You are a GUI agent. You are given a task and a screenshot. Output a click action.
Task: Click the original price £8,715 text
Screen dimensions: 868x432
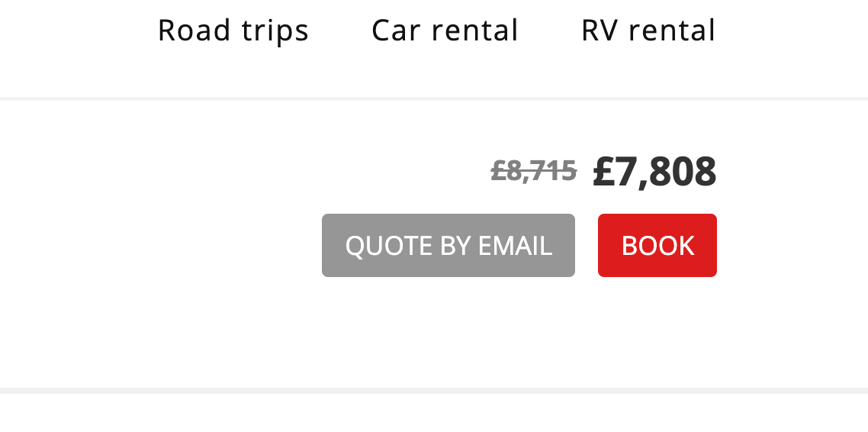(x=534, y=170)
